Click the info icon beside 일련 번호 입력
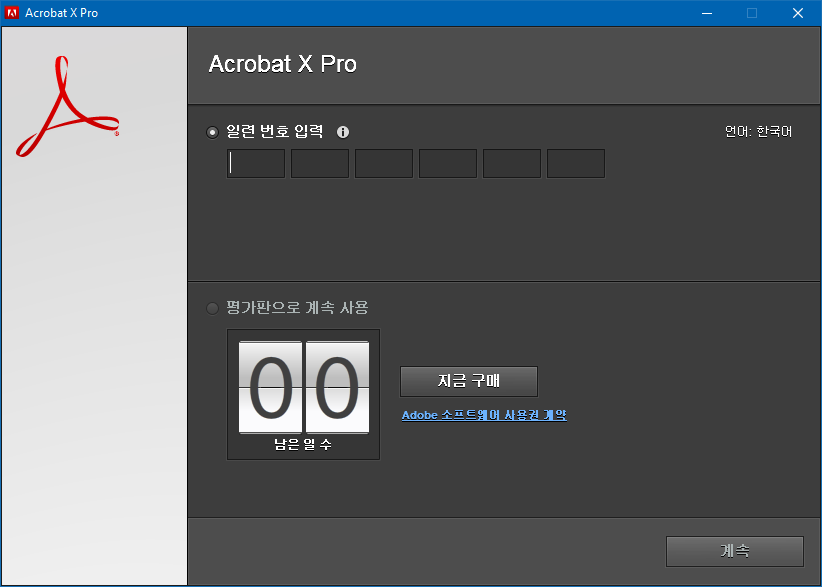Screen dimensions: 822x587 [343, 132]
